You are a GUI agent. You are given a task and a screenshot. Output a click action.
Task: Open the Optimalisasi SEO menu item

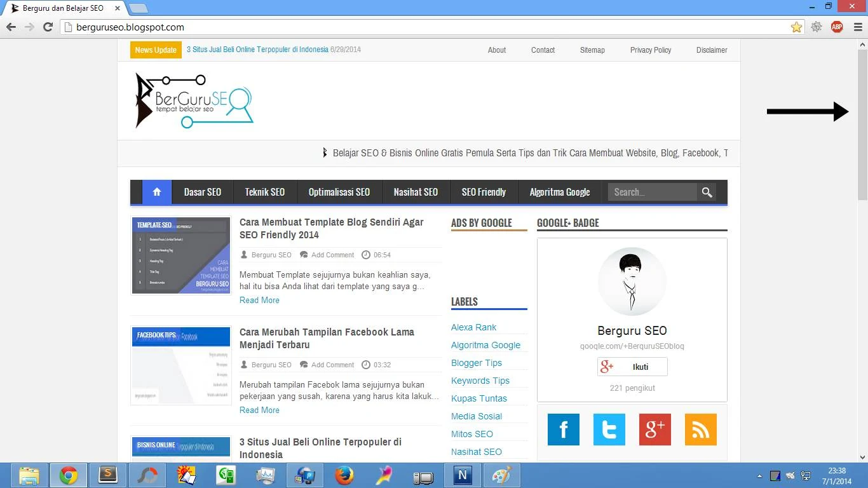339,192
